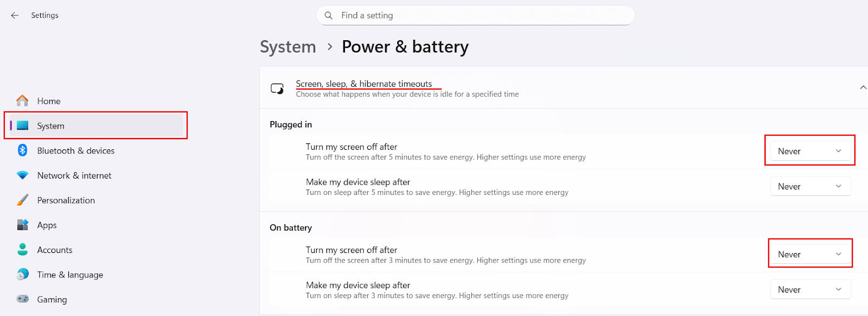Open the on-battery device sleep dropdown
The width and height of the screenshot is (868, 316).
point(809,289)
